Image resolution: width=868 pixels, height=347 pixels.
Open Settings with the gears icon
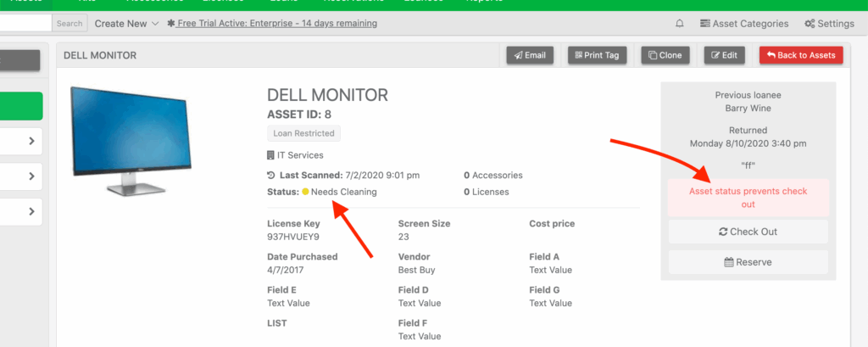[x=829, y=24]
